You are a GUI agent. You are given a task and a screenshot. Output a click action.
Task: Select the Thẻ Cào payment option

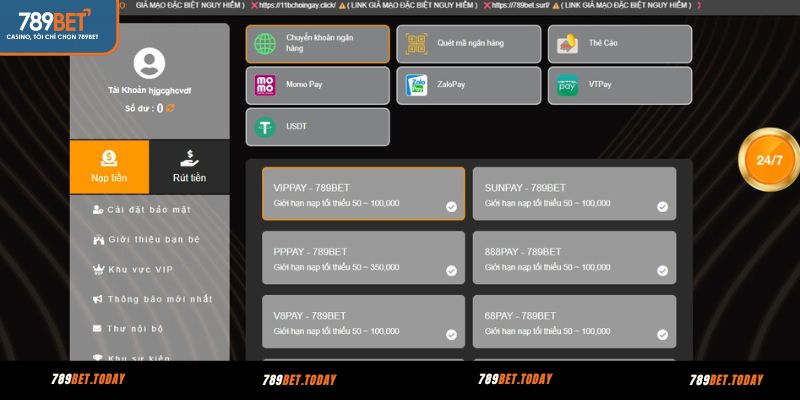[619, 44]
